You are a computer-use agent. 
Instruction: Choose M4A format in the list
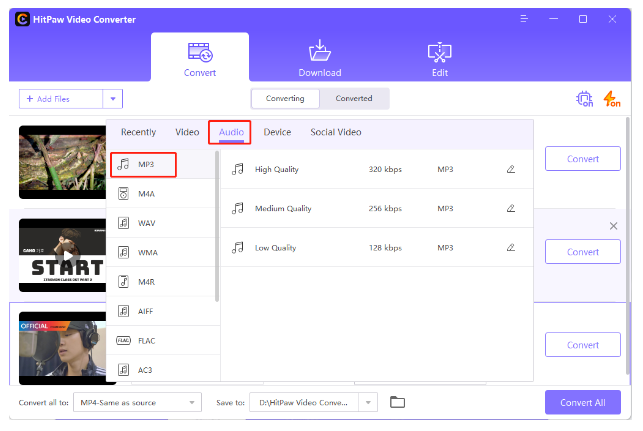click(x=161, y=194)
